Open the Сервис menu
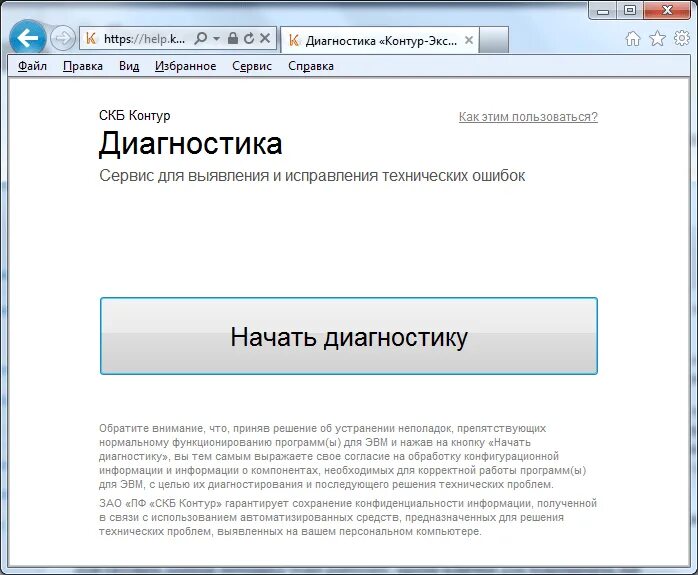Screen dimensions: 698x575 (x=252, y=66)
